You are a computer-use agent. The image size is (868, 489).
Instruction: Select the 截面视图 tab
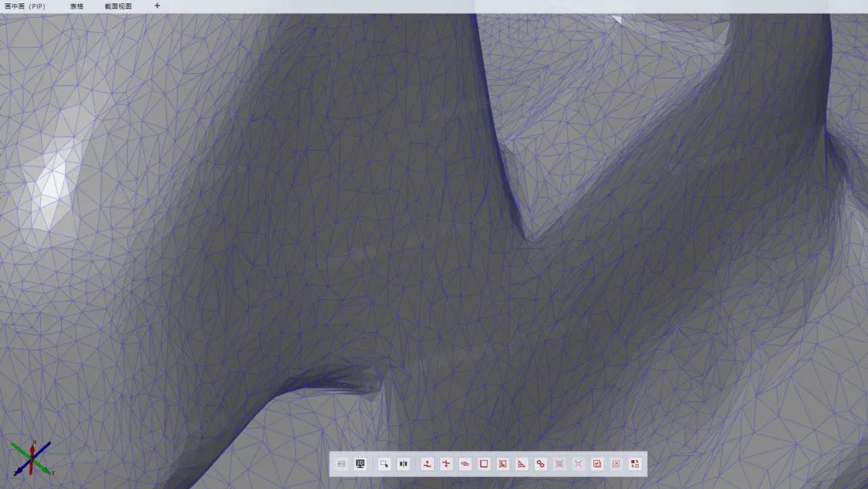(118, 6)
